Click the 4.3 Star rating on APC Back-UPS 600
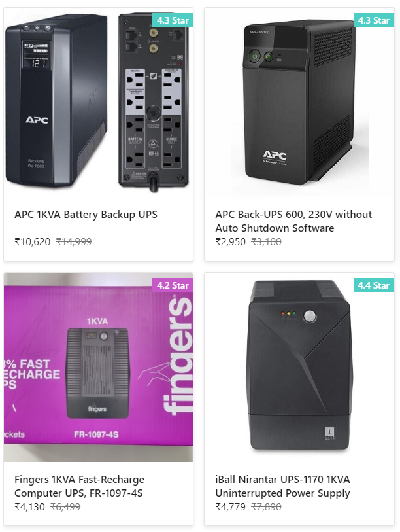This screenshot has height=532, width=400. 373,20
